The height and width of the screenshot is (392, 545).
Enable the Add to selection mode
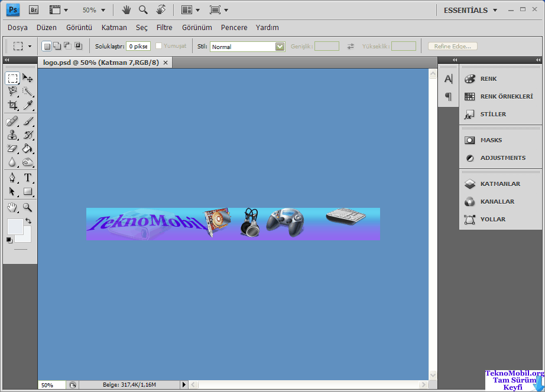[x=57, y=46]
